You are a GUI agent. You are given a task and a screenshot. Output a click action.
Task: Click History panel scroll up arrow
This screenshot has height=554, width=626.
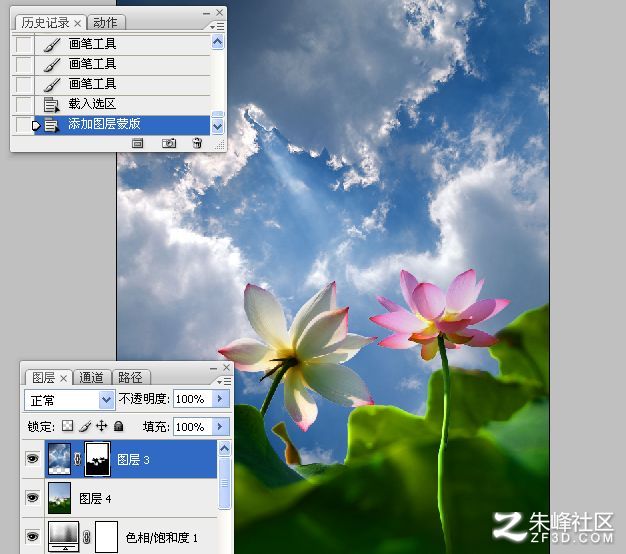pos(218,42)
